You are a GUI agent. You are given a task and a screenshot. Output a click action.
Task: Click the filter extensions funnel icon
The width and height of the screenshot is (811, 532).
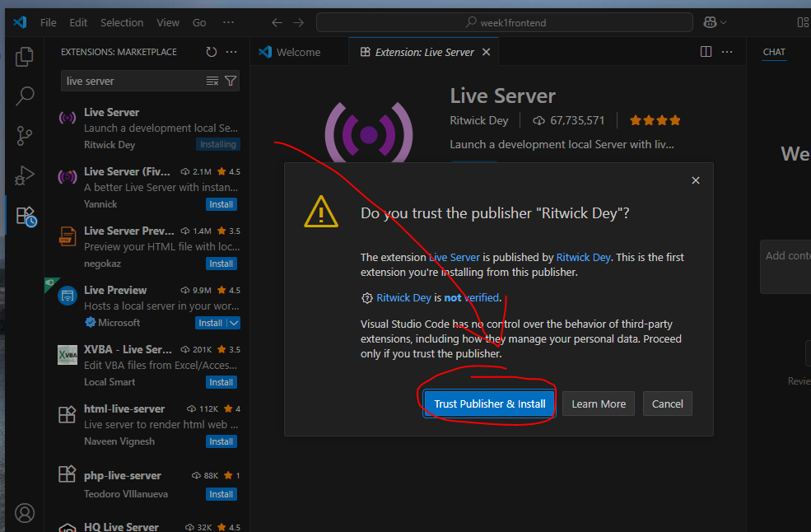click(x=231, y=81)
